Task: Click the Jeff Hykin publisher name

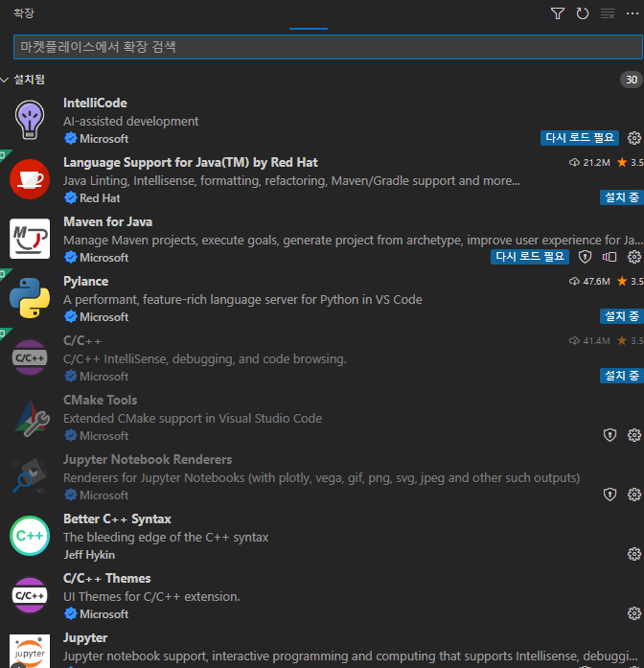Action: click(x=89, y=555)
